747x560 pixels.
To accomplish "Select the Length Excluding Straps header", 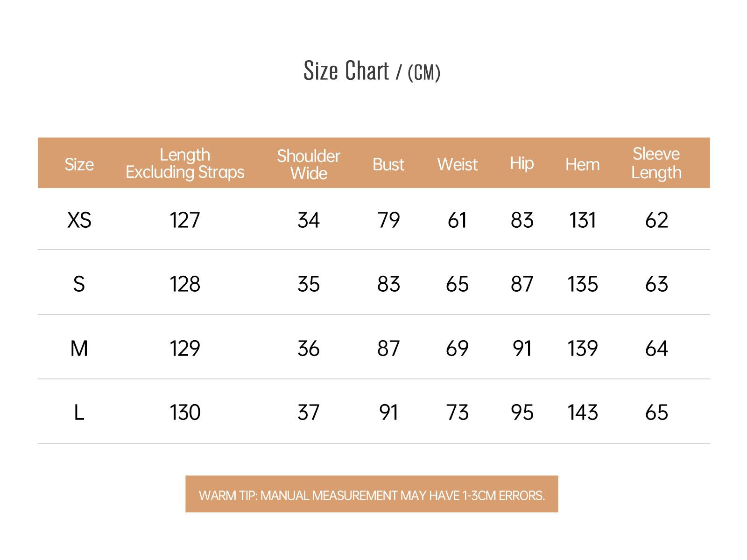I will pyautogui.click(x=185, y=163).
